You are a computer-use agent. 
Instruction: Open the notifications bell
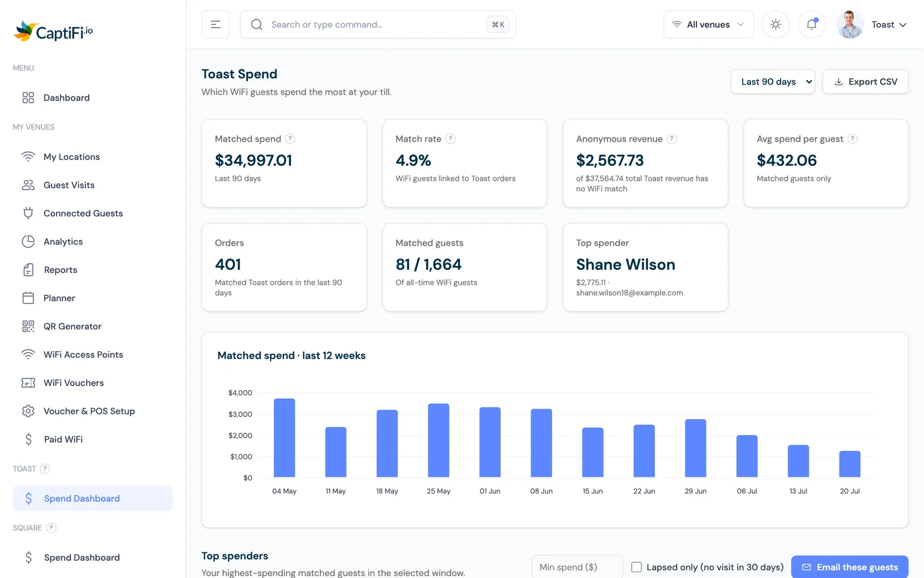(811, 24)
